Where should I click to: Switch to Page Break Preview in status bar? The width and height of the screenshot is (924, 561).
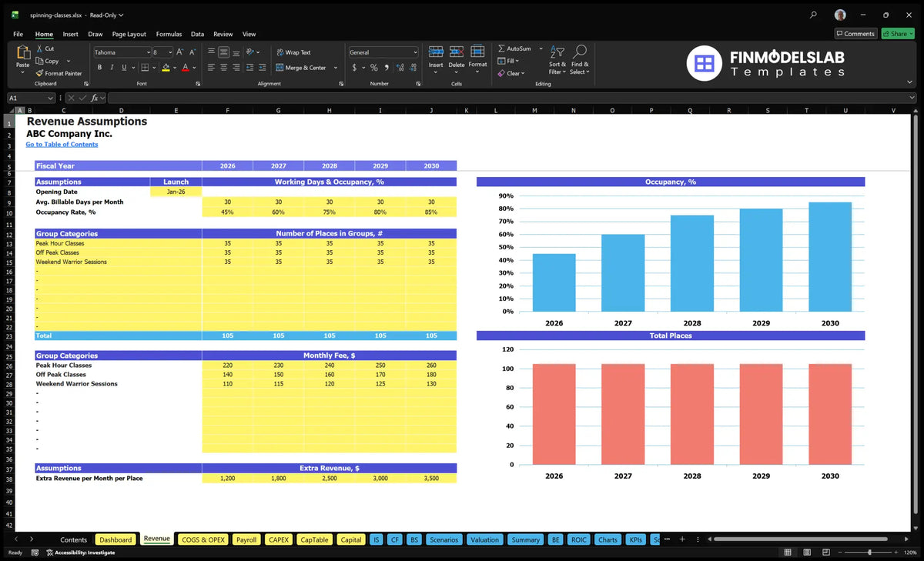click(825, 553)
